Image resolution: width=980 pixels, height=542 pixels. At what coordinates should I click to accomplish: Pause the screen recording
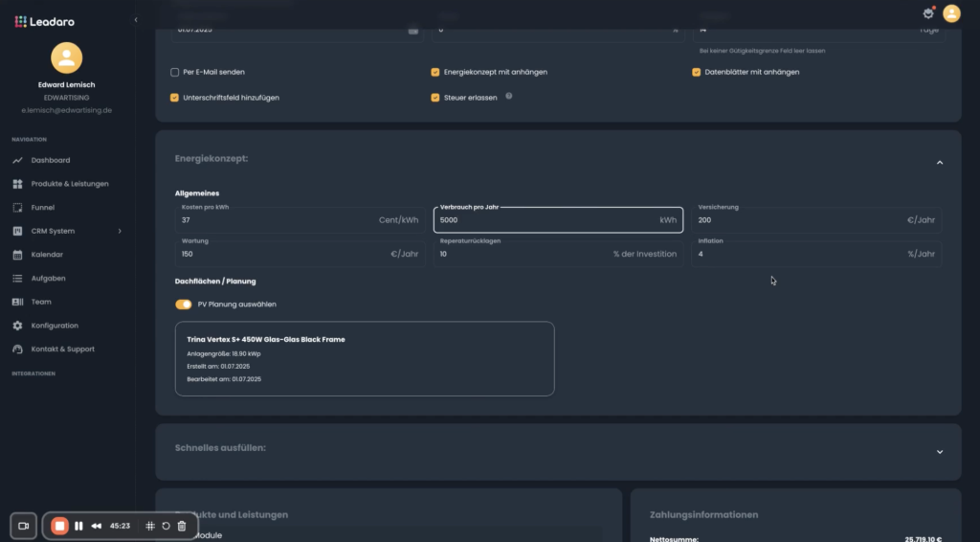coord(78,527)
